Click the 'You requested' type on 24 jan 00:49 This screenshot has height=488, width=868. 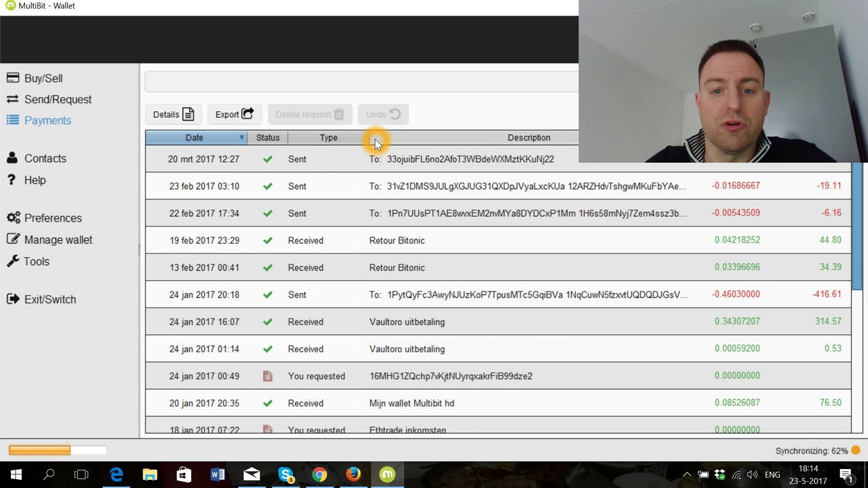pyautogui.click(x=317, y=376)
